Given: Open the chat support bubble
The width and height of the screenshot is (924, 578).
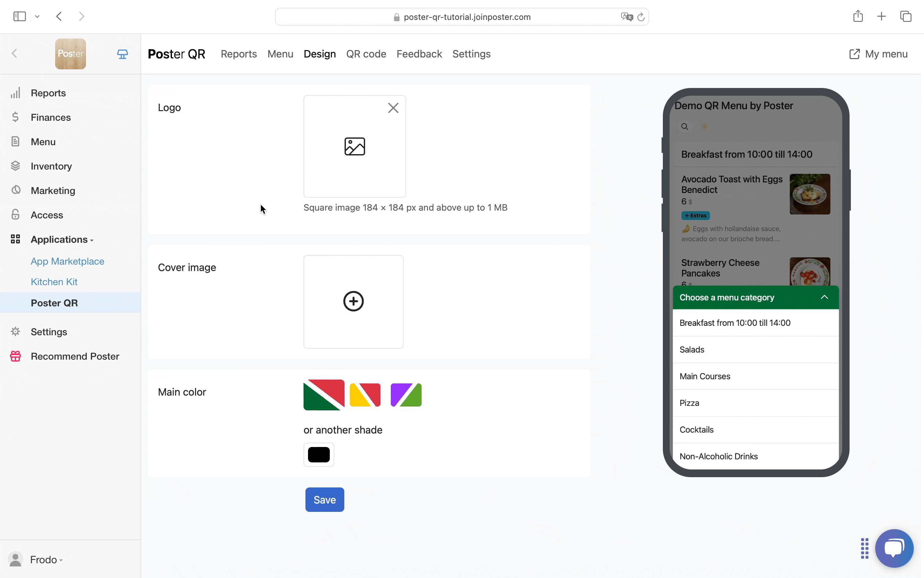Looking at the screenshot, I should [894, 548].
